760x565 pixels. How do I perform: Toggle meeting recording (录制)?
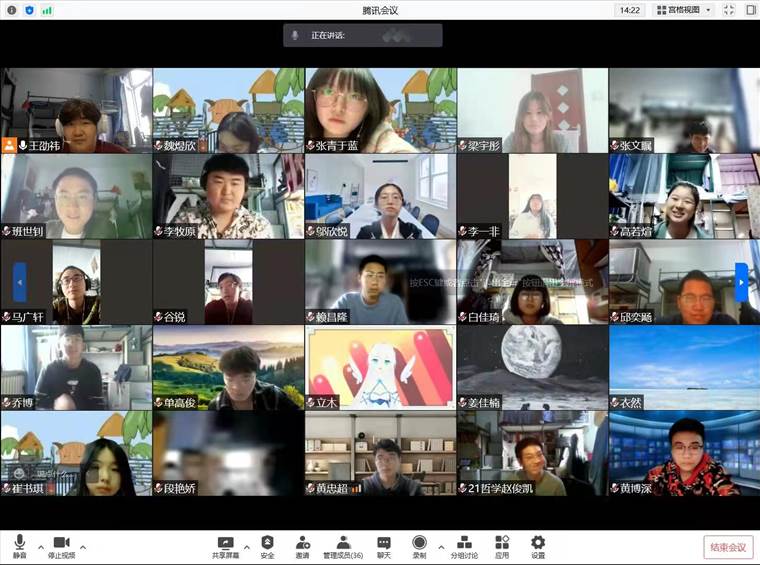click(419, 546)
